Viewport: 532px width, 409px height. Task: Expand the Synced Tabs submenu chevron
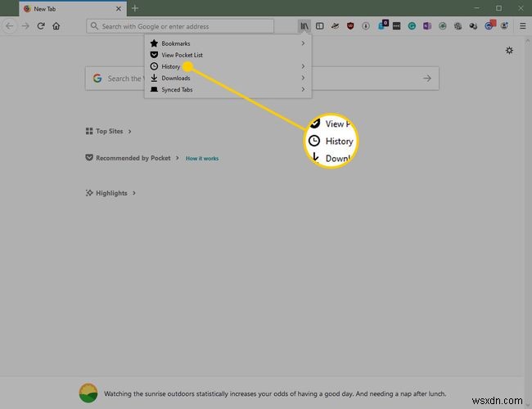(303, 89)
